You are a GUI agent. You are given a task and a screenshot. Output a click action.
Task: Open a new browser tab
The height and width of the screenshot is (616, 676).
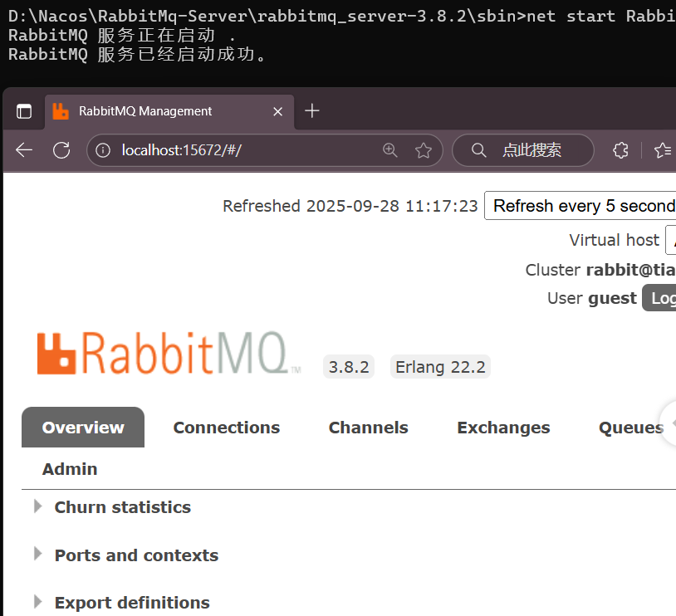pos(312,110)
